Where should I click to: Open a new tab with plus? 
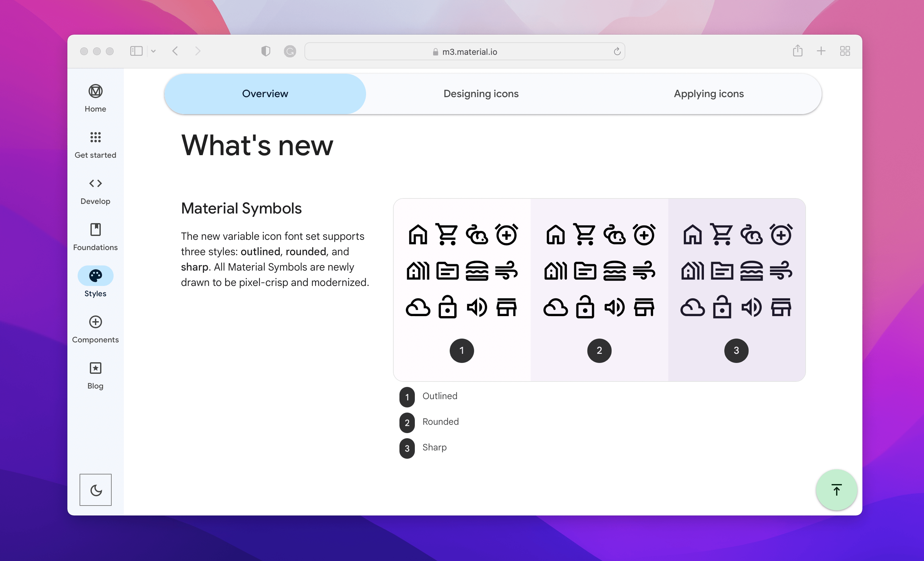pos(821,51)
